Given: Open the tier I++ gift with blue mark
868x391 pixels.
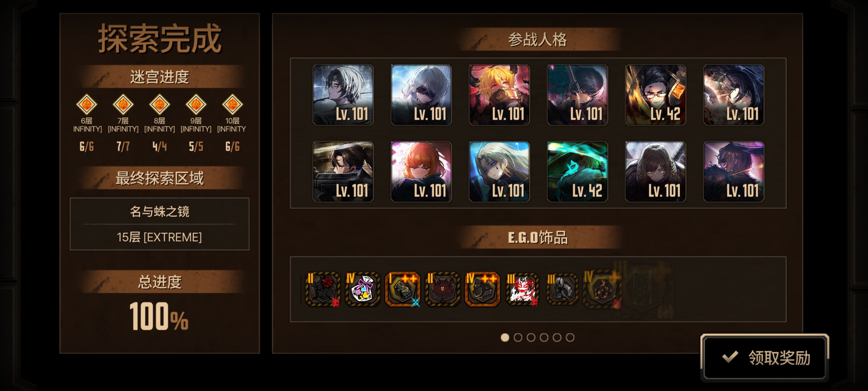Looking at the screenshot, I should coord(402,289).
